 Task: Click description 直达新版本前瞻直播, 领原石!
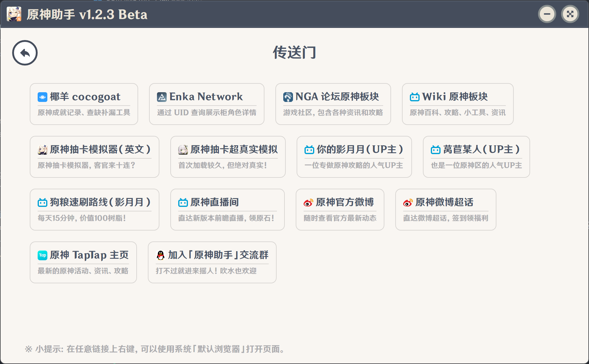point(226,218)
